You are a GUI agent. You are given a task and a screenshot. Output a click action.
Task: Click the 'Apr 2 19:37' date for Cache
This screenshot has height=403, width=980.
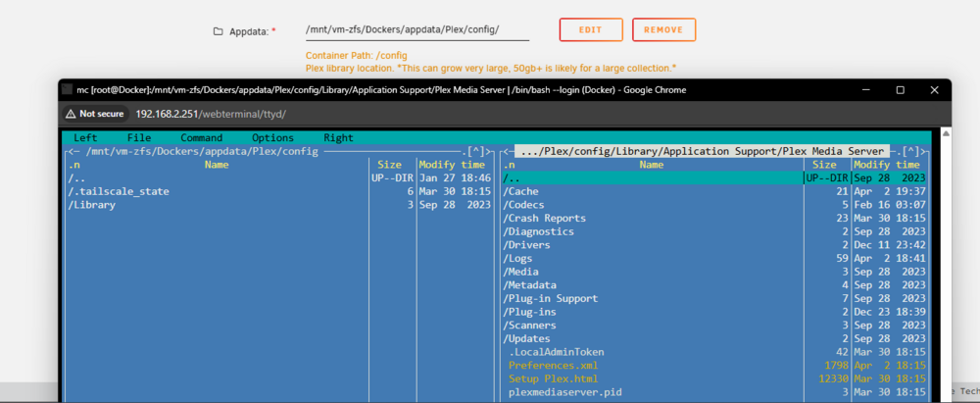pos(890,191)
